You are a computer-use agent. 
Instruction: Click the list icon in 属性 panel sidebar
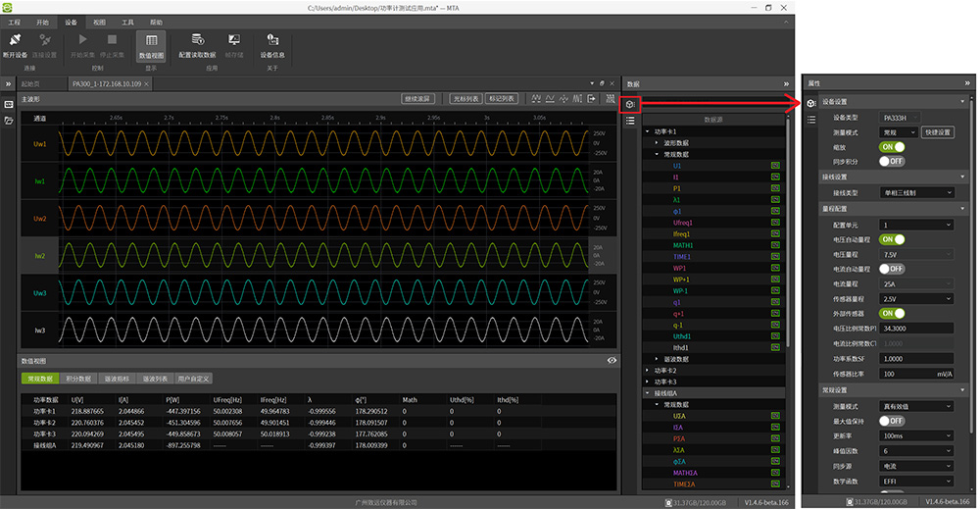(811, 119)
